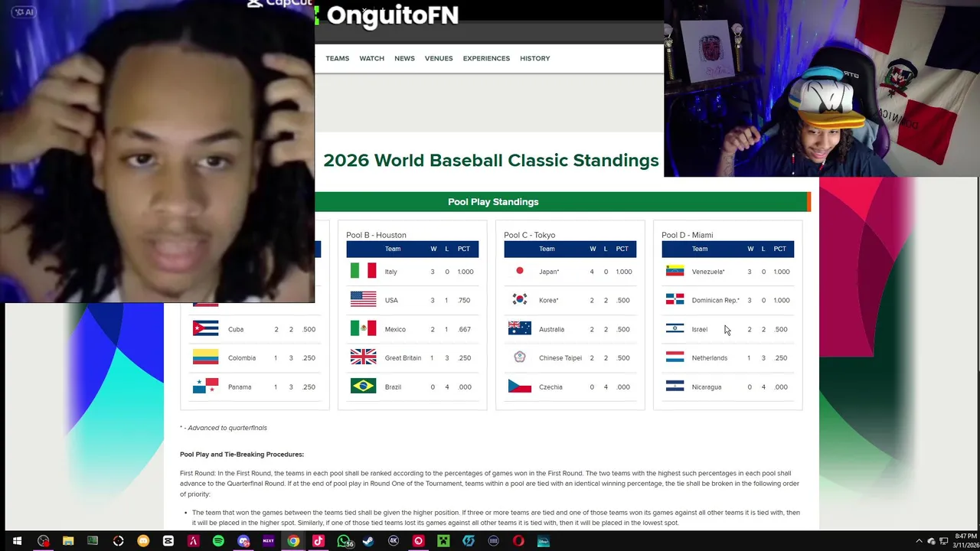Click Italy team in Pool B
980x551 pixels.
[x=390, y=272]
